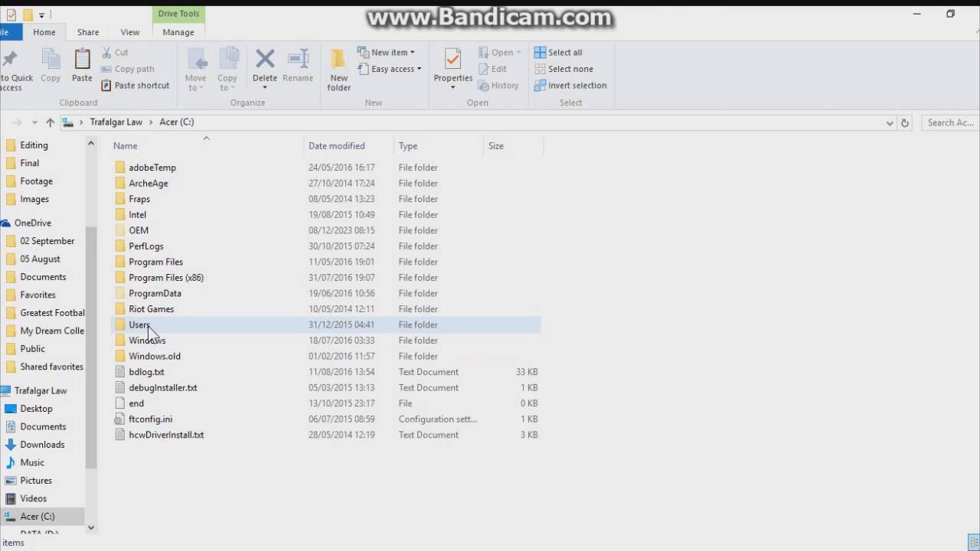Select the PerfLogs folder
980x551 pixels.
click(146, 246)
